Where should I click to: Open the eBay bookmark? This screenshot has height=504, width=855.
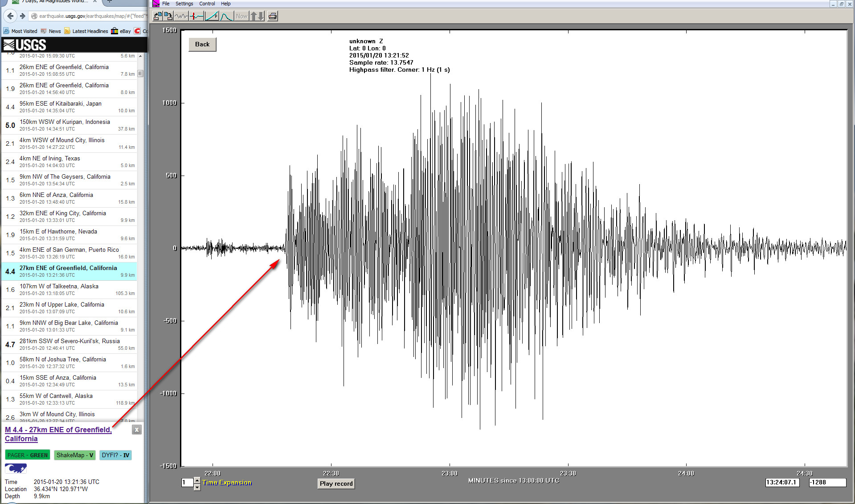[x=121, y=31]
